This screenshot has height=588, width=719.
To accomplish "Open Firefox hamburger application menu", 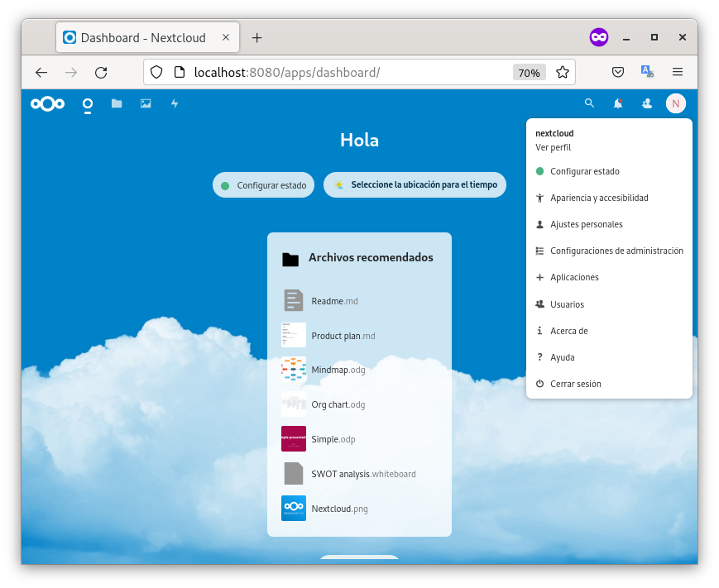I will (678, 72).
